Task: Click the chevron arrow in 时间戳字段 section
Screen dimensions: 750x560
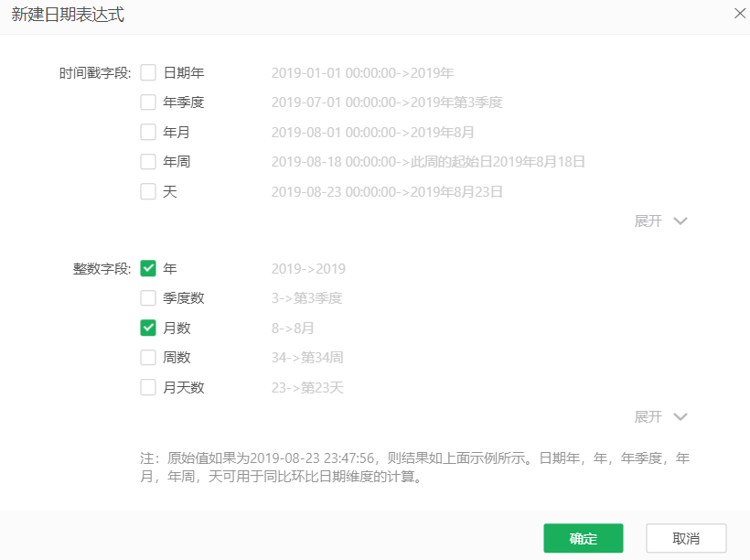Action: point(680,221)
